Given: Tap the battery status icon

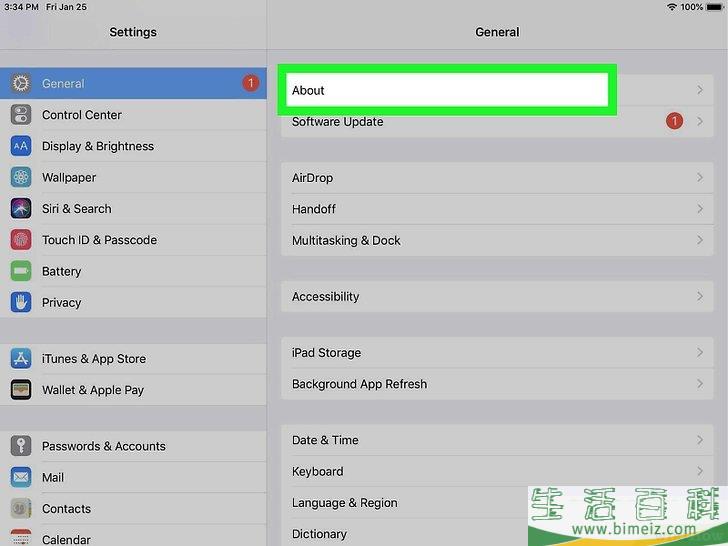Looking at the screenshot, I should [x=715, y=7].
